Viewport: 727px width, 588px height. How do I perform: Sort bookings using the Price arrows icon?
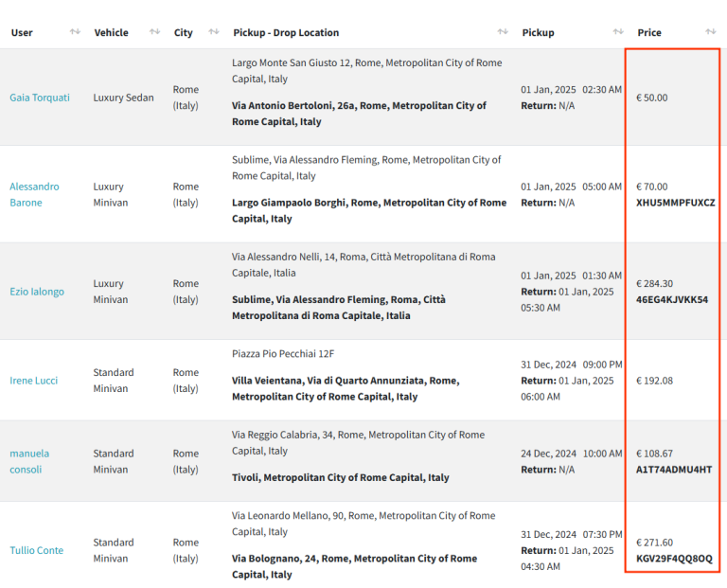pos(710,32)
